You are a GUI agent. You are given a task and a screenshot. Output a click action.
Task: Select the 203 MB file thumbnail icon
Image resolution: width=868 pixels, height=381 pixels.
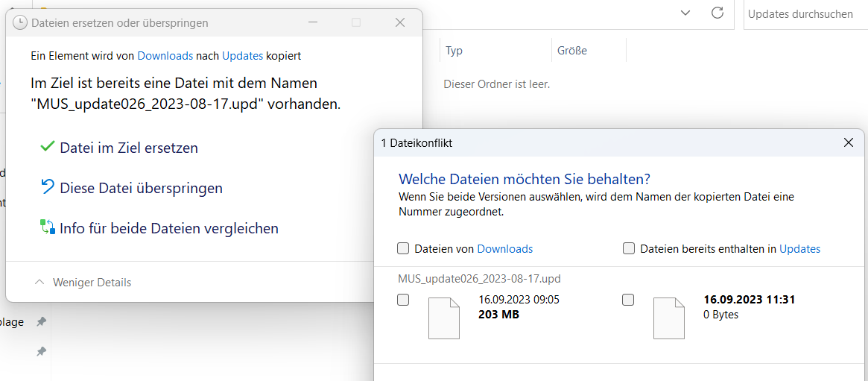click(444, 318)
